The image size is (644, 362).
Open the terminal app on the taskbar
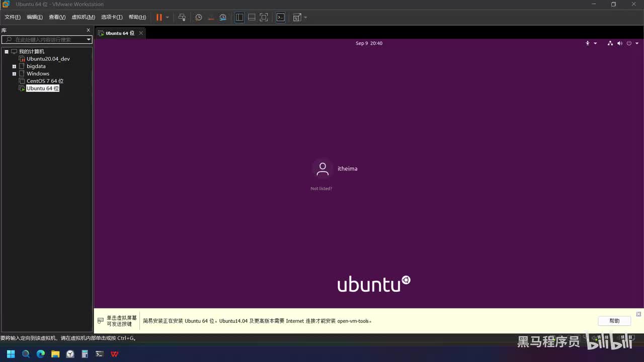tap(100, 354)
